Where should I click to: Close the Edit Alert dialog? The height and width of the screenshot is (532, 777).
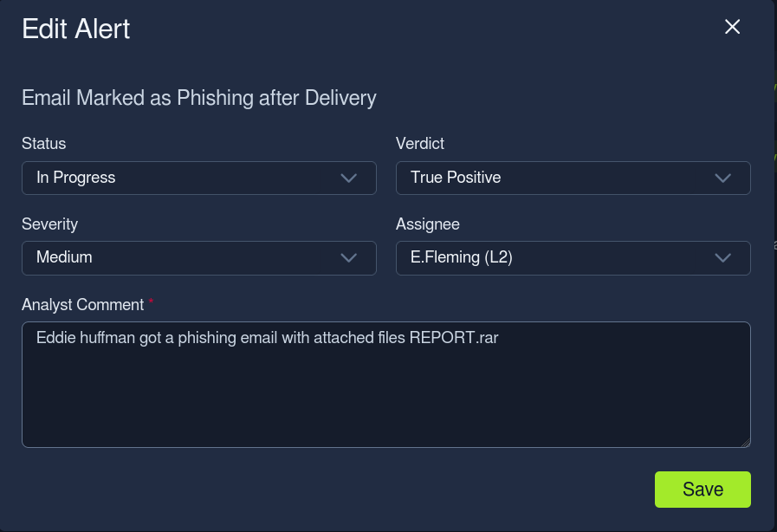(x=732, y=27)
